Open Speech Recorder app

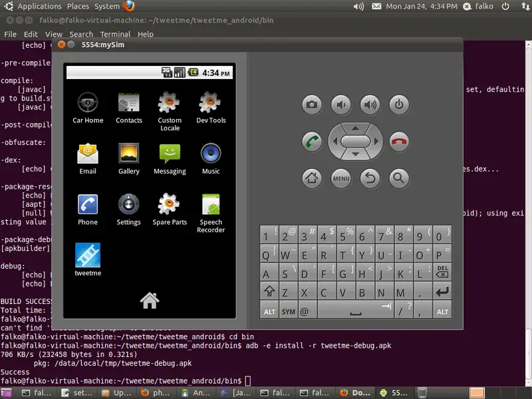(x=211, y=213)
